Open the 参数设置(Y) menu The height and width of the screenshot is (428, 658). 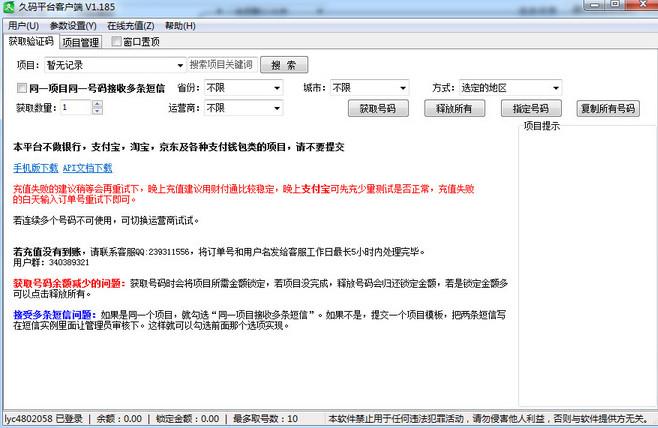[74, 25]
